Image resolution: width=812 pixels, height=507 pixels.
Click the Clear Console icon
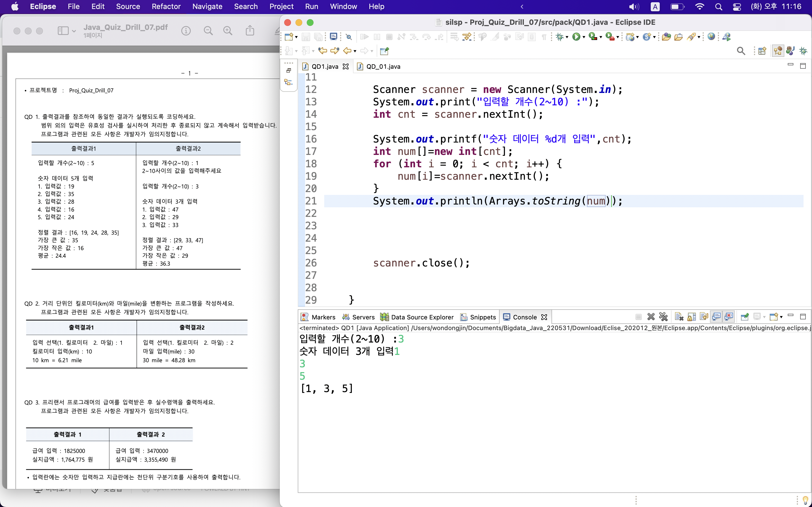tap(679, 317)
